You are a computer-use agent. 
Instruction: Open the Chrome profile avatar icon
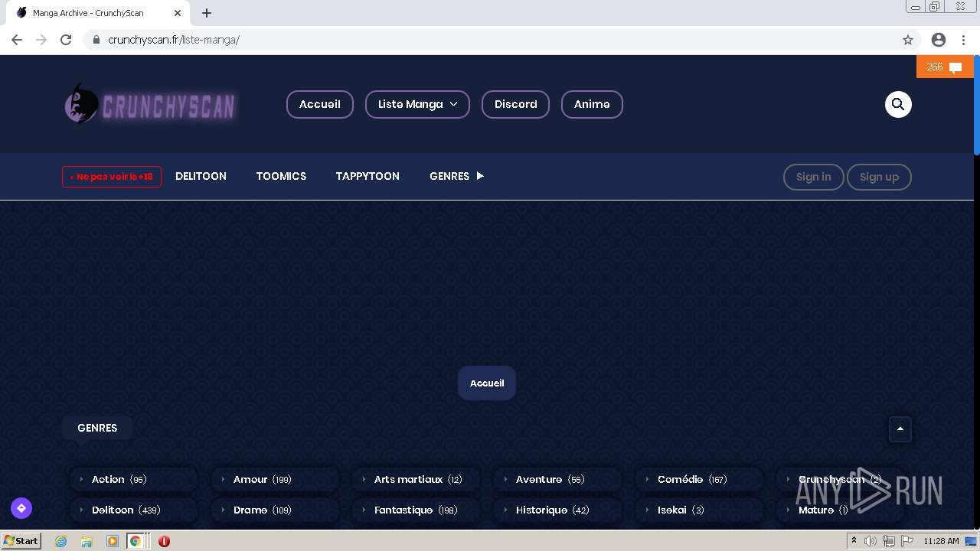939,40
